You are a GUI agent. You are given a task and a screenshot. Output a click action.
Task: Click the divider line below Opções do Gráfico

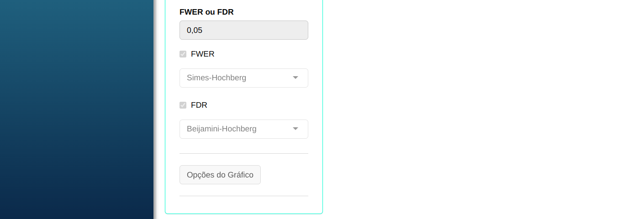point(243,196)
